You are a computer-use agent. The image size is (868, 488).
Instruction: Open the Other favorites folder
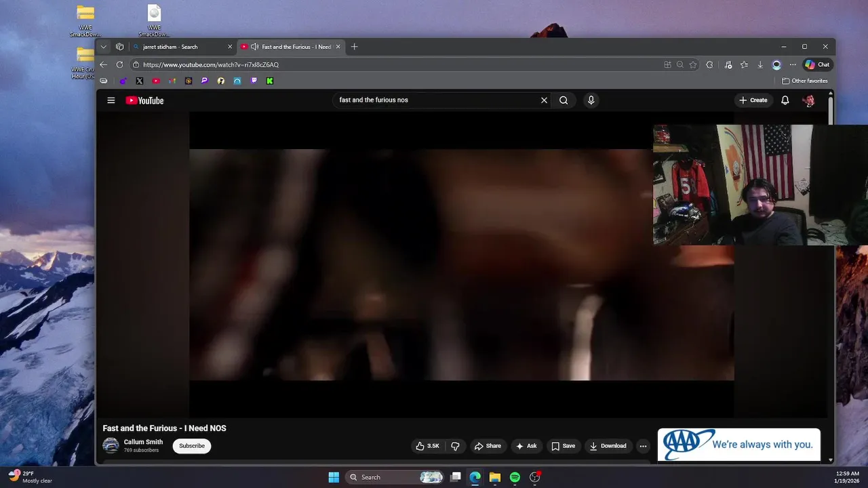click(805, 81)
